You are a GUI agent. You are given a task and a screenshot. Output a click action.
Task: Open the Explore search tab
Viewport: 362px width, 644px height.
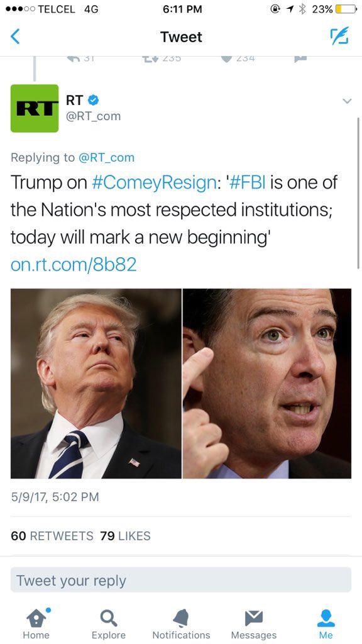click(108, 623)
